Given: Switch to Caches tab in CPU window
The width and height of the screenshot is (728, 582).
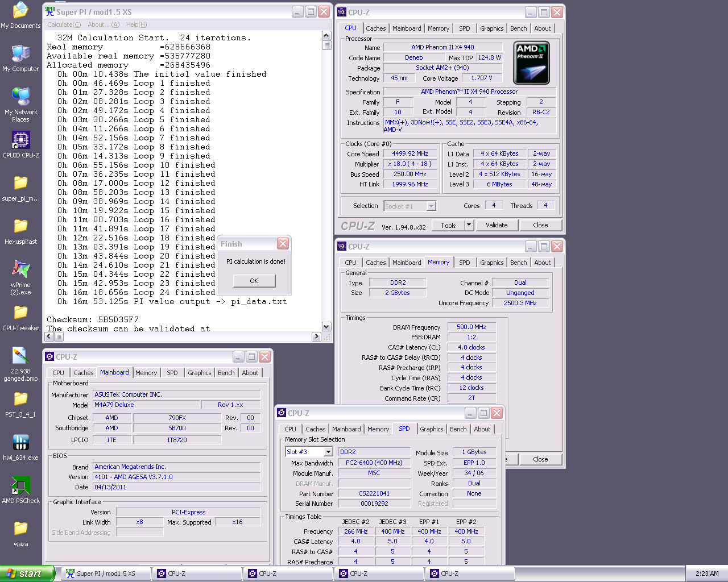Looking at the screenshot, I should click(375, 28).
